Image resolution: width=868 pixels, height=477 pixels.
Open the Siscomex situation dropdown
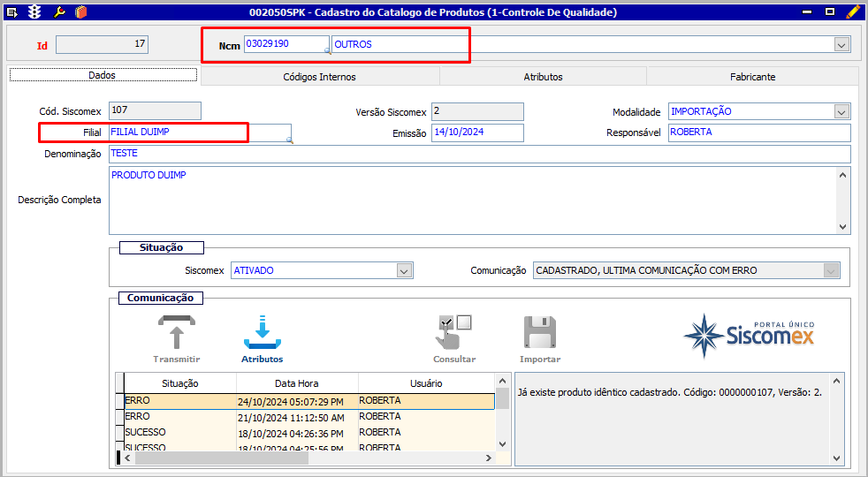(404, 271)
